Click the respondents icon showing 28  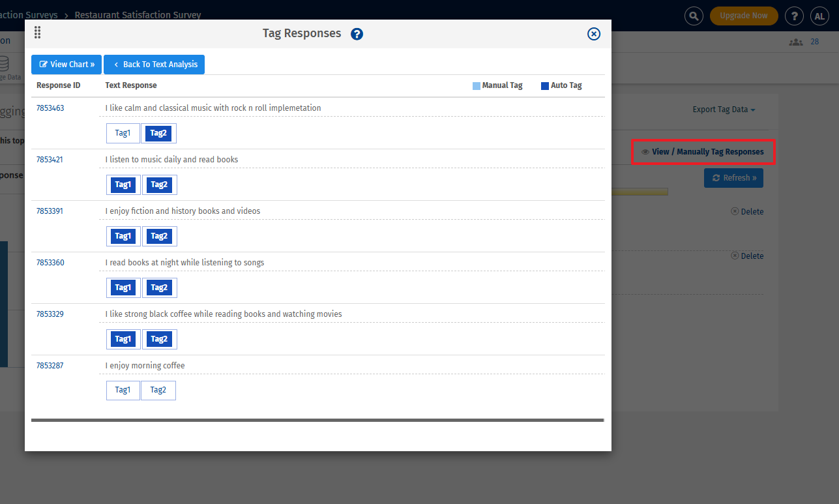(795, 41)
